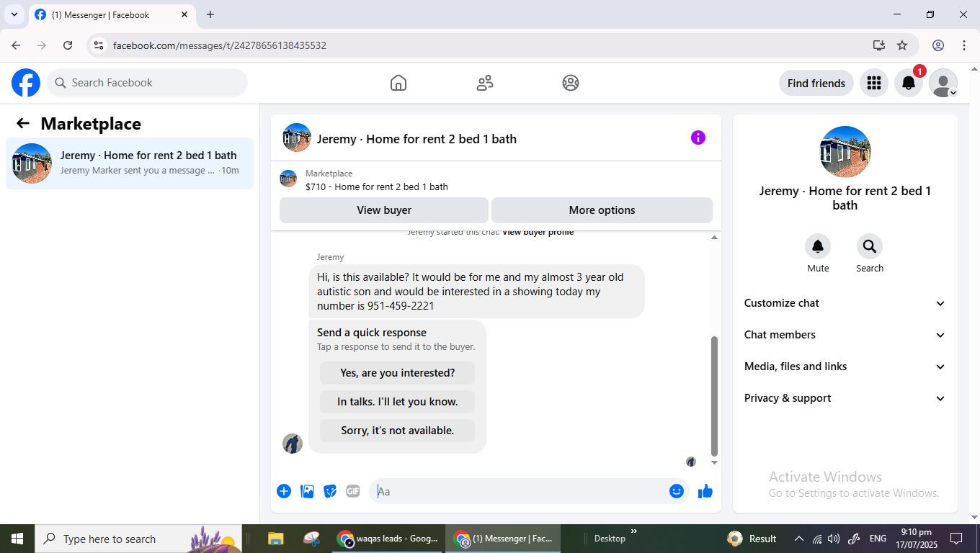Open the emoji picker smiley icon
This screenshot has width=980, height=553.
[676, 491]
